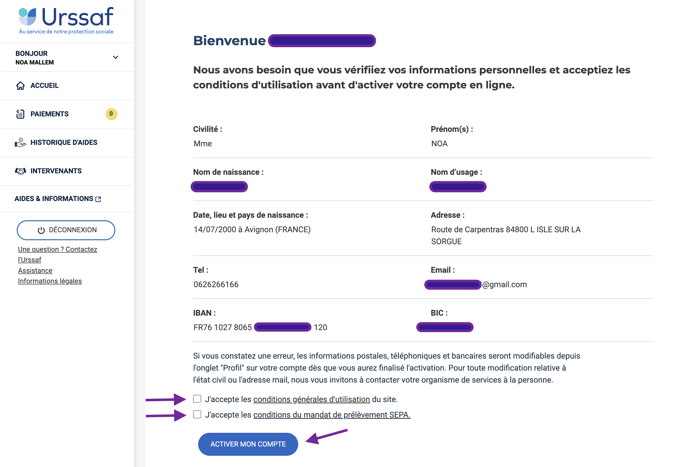688x467 pixels.
Task: Open the Assistance link in sidebar
Action: pyautogui.click(x=35, y=270)
